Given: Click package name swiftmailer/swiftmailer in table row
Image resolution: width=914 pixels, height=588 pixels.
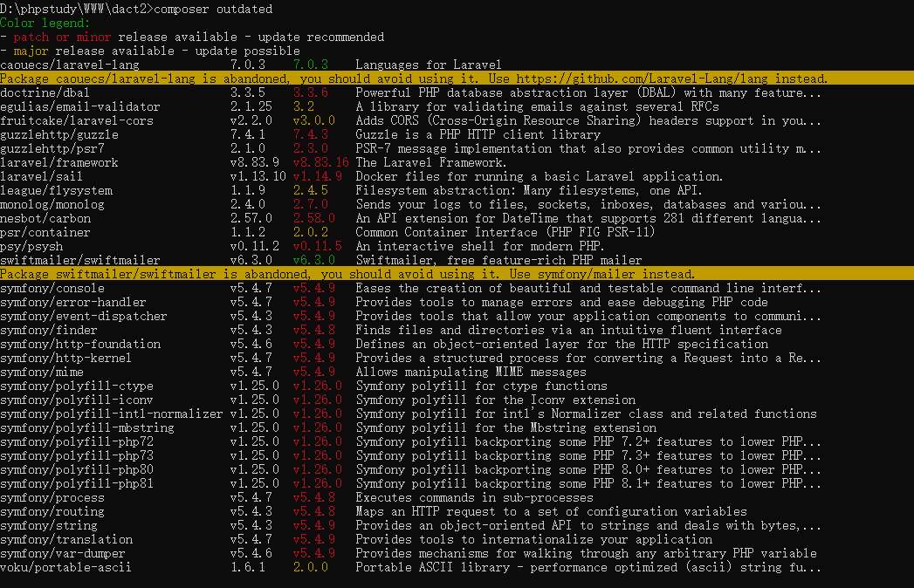Looking at the screenshot, I should (79, 261).
